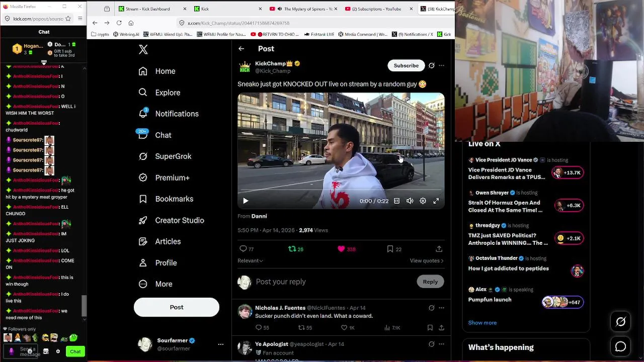Open three-dot menu on KickChamp post
This screenshot has width=644, height=362.
pyautogui.click(x=442, y=65)
